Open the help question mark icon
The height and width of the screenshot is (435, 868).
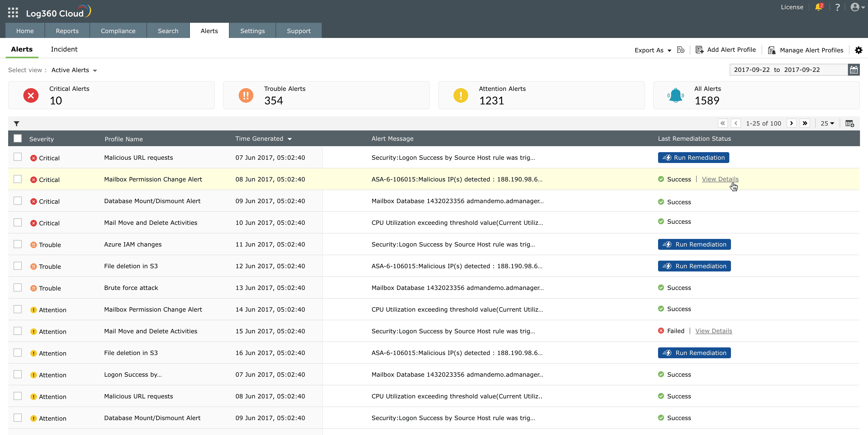point(837,7)
